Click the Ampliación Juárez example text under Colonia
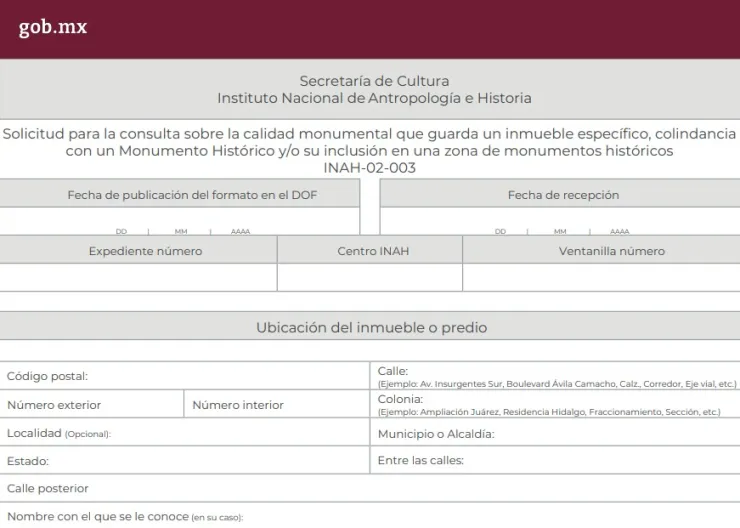Viewport: 740px width, 528px height. coord(549,412)
